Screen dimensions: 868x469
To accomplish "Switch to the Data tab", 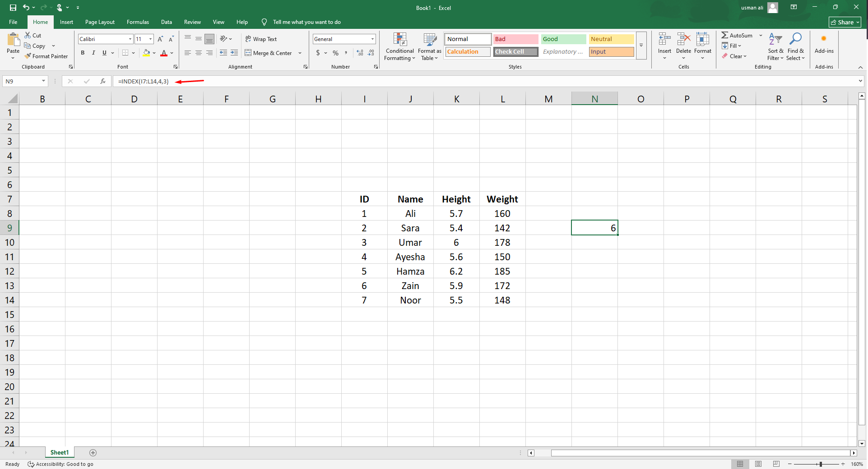I will tap(167, 22).
